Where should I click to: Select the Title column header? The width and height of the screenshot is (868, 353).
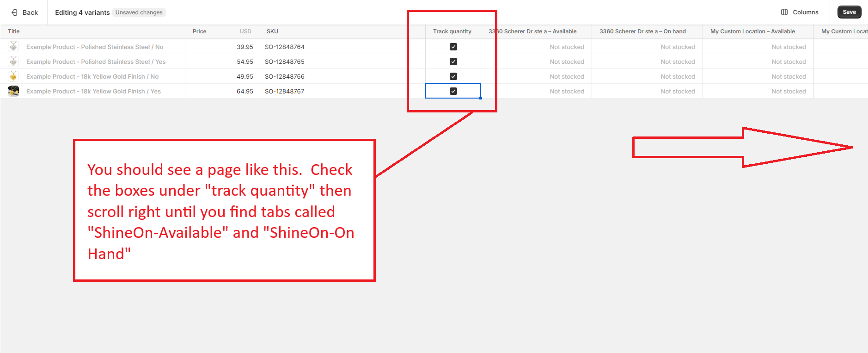[x=92, y=31]
